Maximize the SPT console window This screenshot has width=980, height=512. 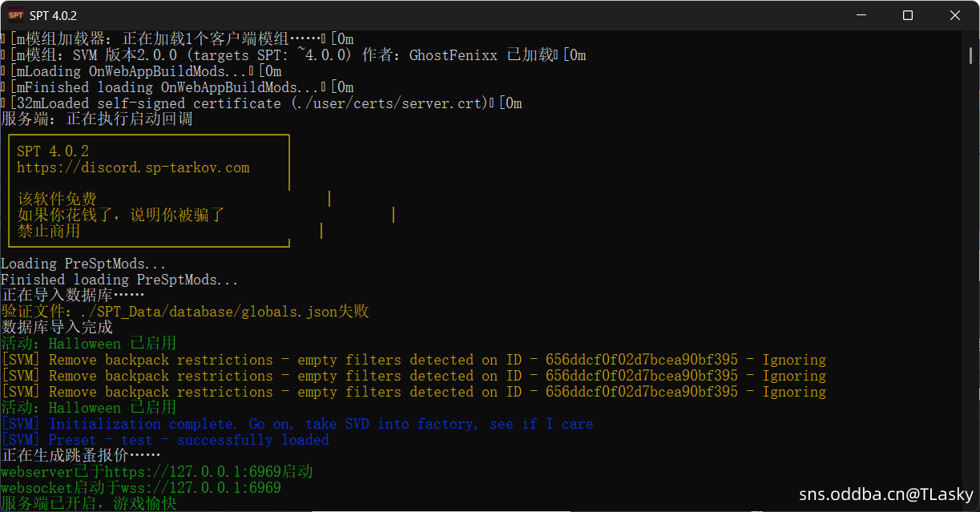(907, 15)
